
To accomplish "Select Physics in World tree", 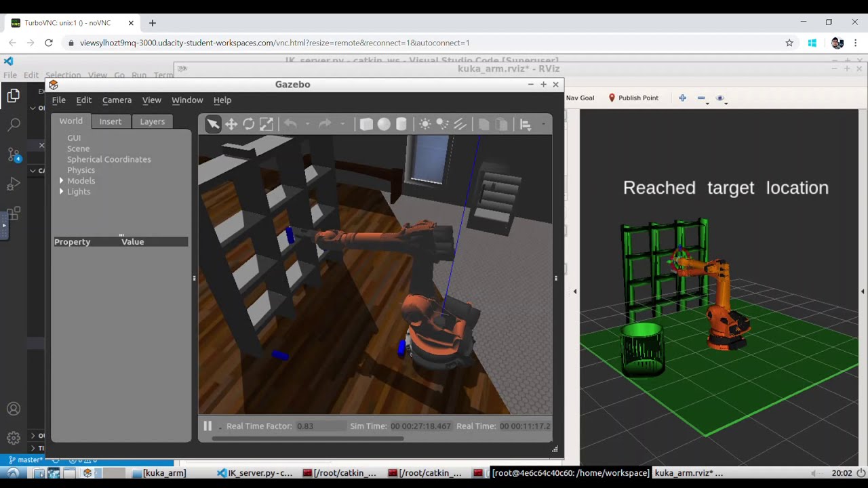I will (x=81, y=170).
